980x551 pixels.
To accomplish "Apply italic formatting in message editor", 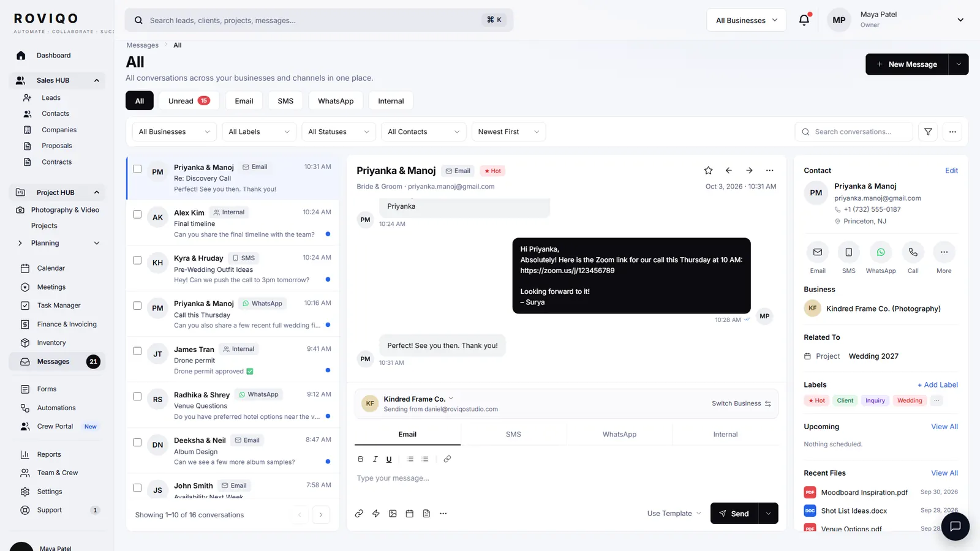I will pyautogui.click(x=375, y=459).
